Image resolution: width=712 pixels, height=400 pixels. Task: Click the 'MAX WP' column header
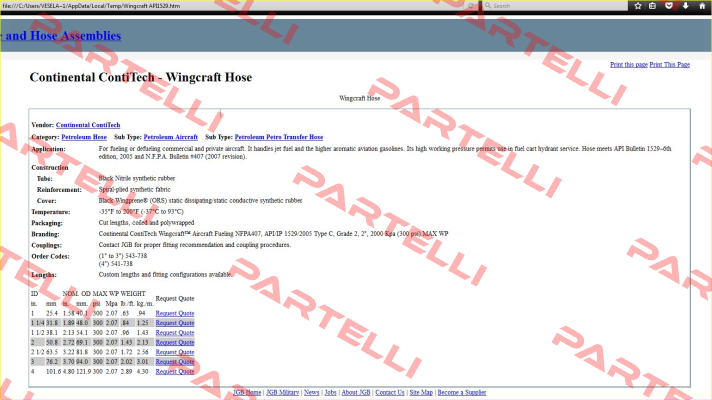[x=105, y=294]
